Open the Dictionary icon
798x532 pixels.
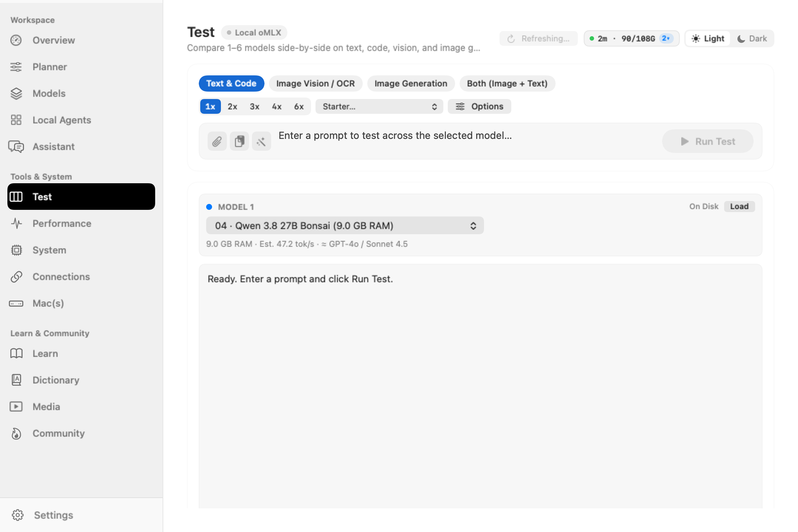(x=16, y=380)
